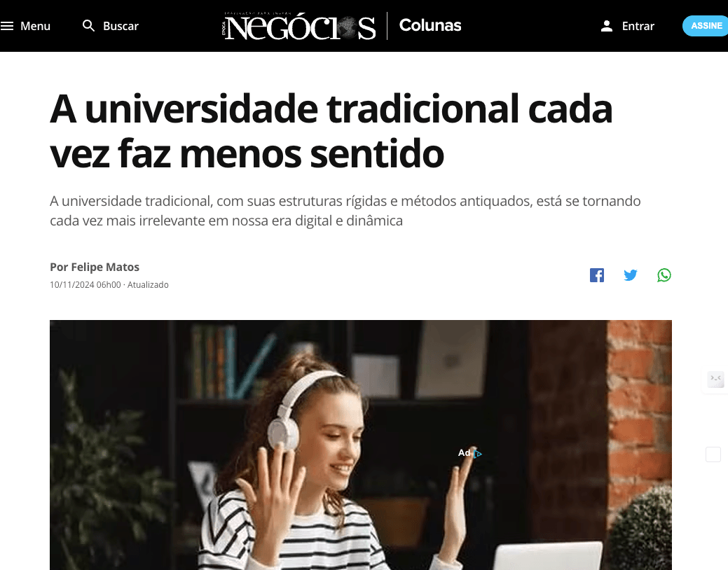Select the Buscar search text

[x=121, y=26]
